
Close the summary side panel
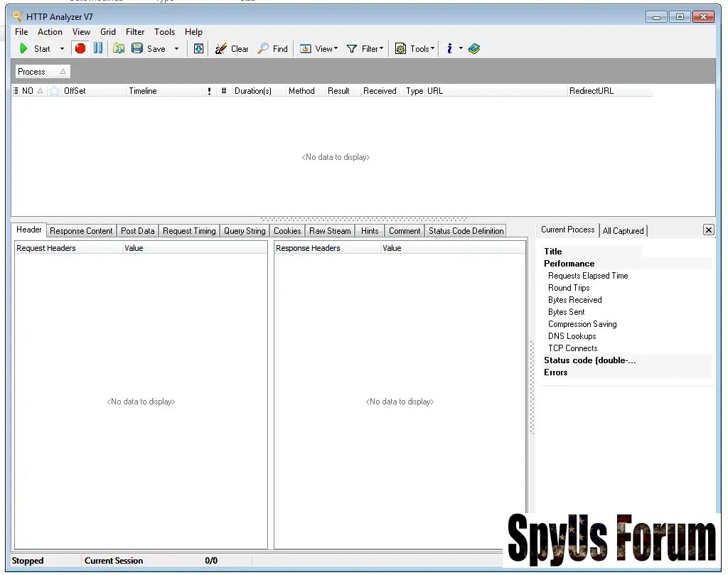coord(708,230)
